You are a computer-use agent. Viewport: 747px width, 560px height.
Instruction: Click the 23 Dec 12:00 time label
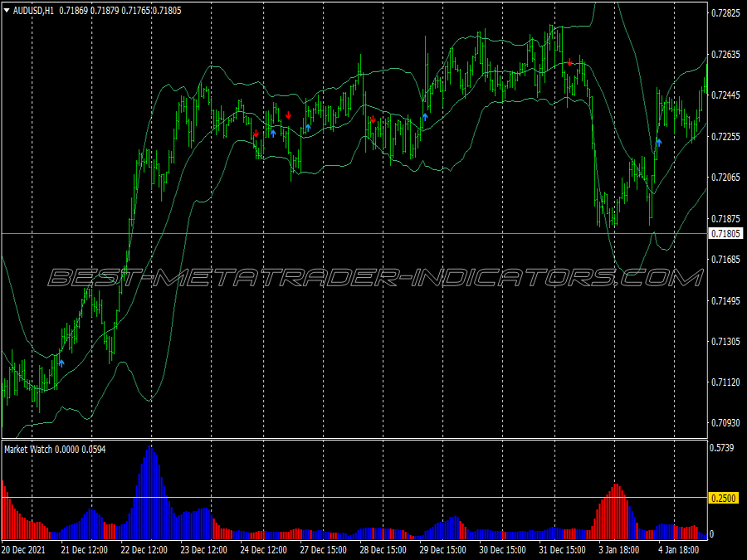click(x=203, y=550)
